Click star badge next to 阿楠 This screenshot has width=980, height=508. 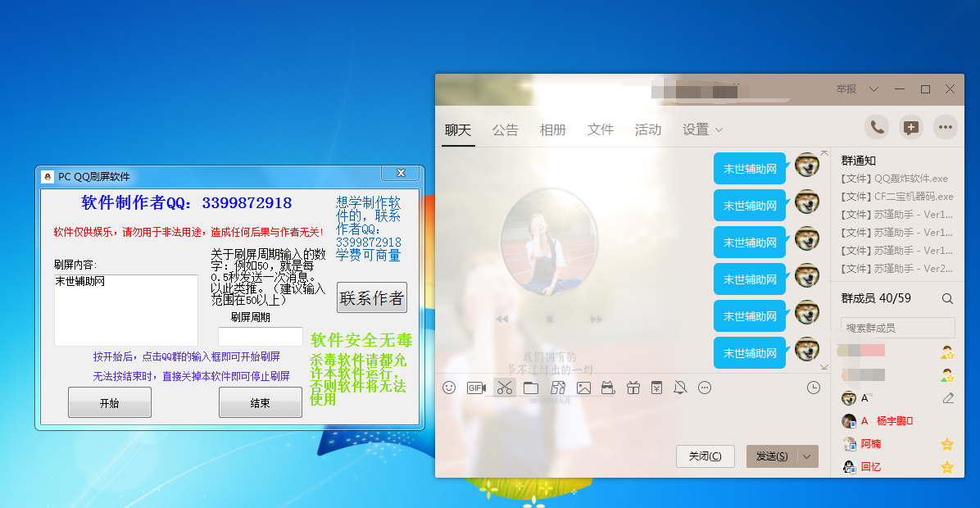(x=947, y=444)
